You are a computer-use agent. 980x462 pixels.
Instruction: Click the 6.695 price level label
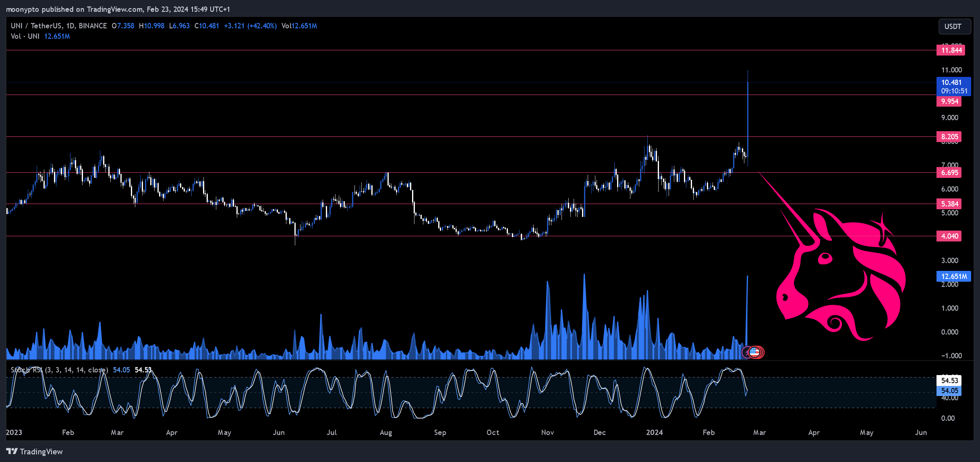point(949,173)
